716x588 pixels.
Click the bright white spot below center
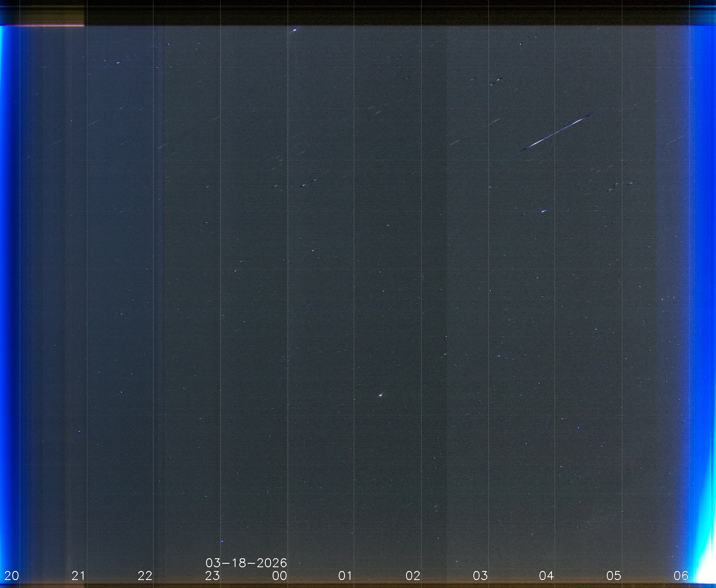(380, 395)
